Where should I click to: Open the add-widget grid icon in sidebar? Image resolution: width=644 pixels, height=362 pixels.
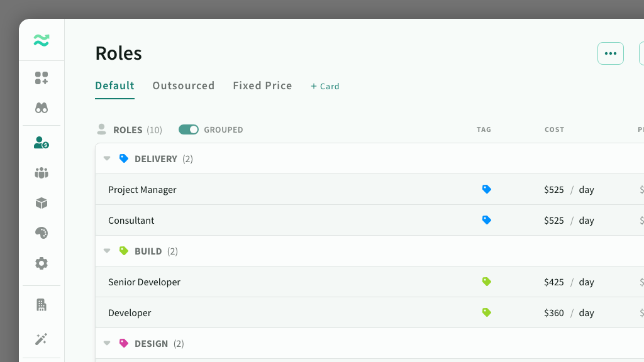click(x=42, y=78)
